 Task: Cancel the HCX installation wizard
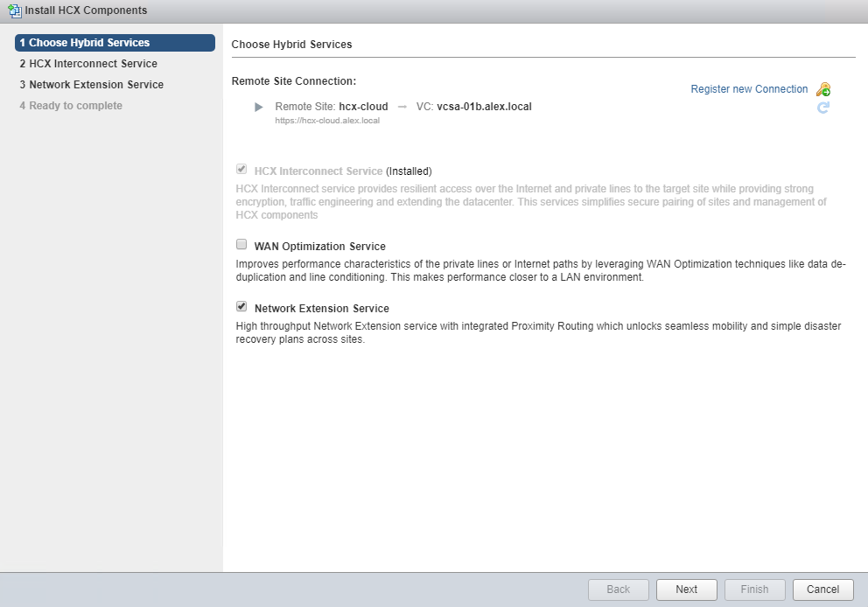pos(822,590)
